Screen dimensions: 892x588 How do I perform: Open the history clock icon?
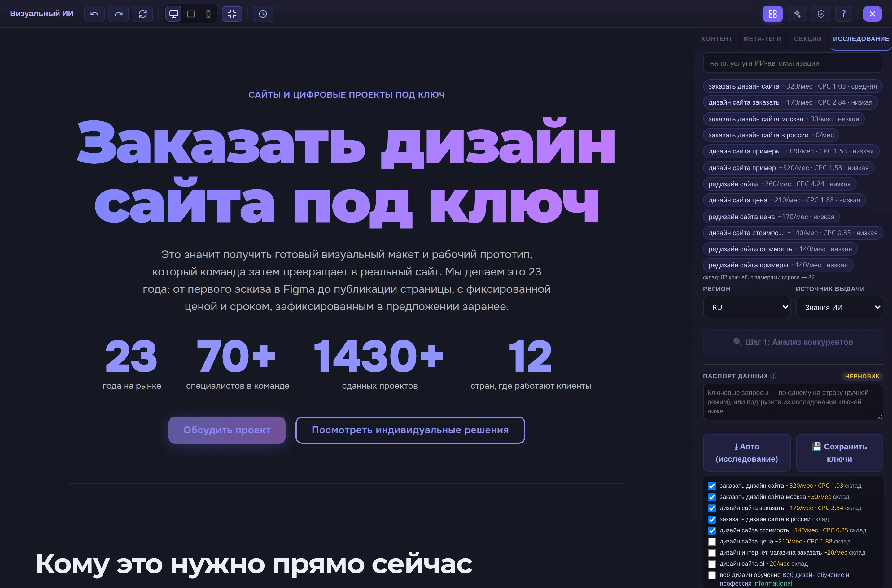[x=263, y=14]
